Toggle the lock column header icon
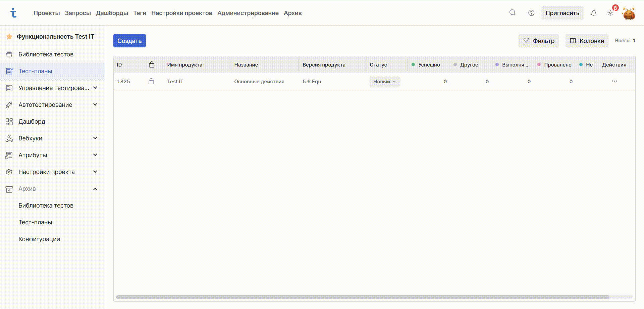This screenshot has width=644, height=309. tap(151, 64)
